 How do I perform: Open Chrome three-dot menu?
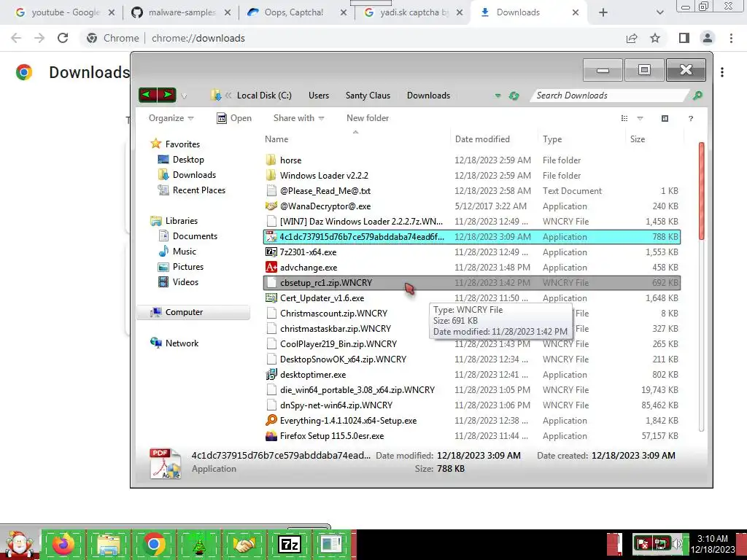pos(731,38)
